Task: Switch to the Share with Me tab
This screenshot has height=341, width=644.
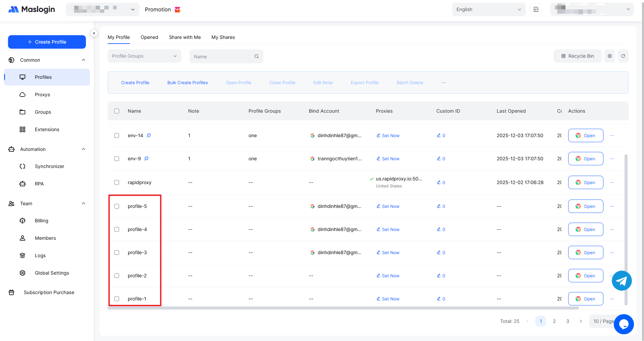Action: [x=184, y=37]
